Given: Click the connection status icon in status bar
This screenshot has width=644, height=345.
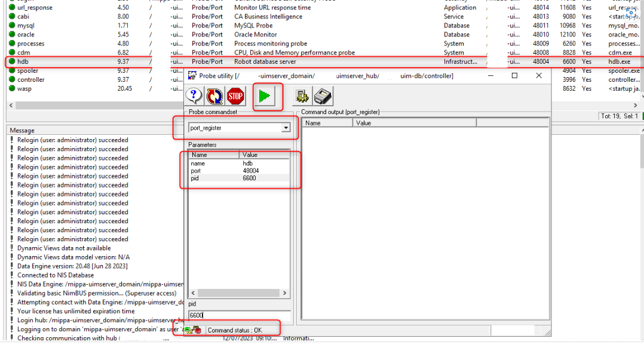Looking at the screenshot, I should pyautogui.click(x=193, y=330).
